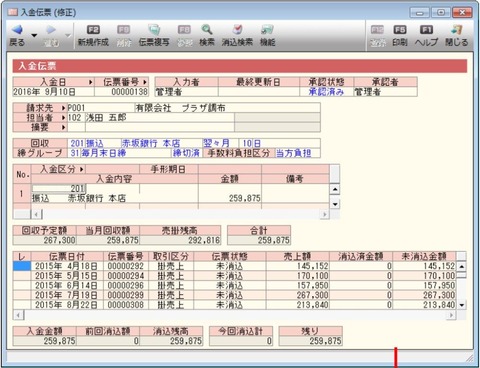Toggle the レ mark cell for 2015年 8月22日
The width and height of the screenshot is (480, 368).
[x=22, y=305]
